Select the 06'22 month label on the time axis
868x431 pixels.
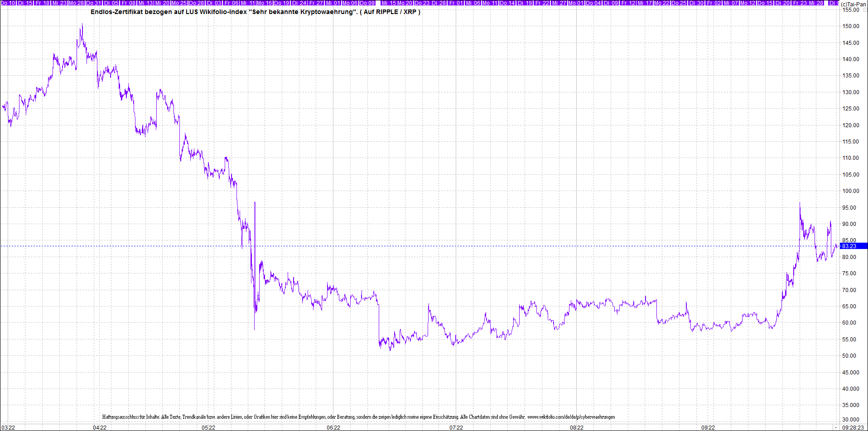point(333,427)
